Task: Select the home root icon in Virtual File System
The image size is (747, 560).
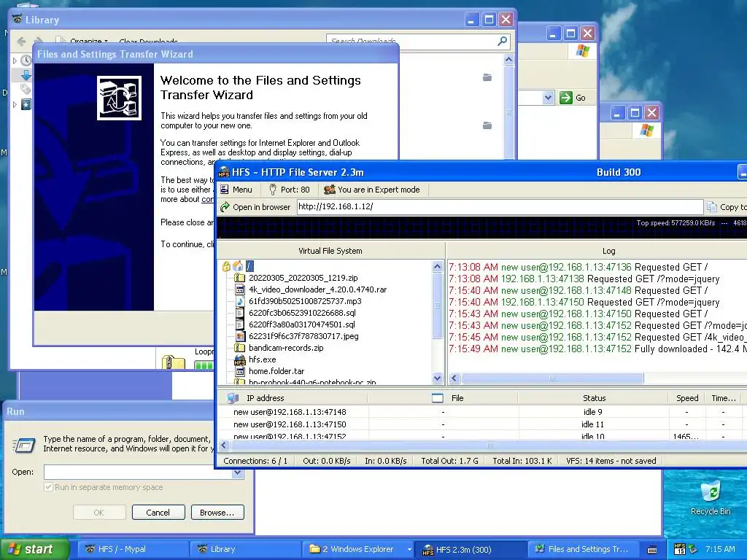Action: pyautogui.click(x=238, y=266)
